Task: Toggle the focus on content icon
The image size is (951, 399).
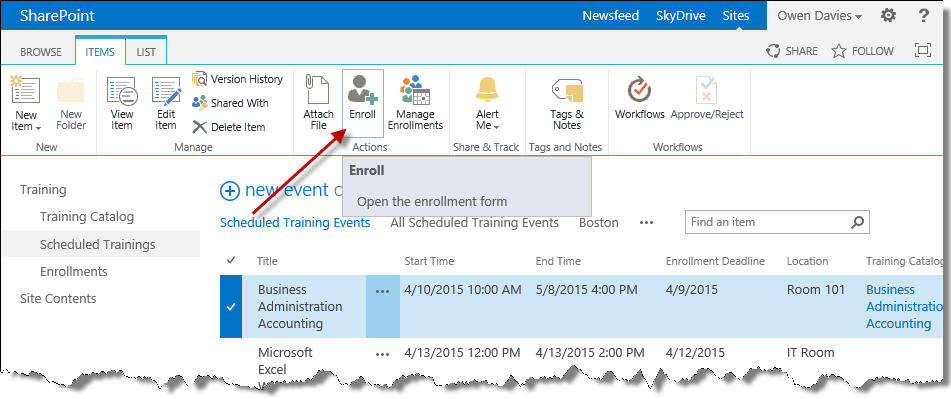Action: [922, 50]
